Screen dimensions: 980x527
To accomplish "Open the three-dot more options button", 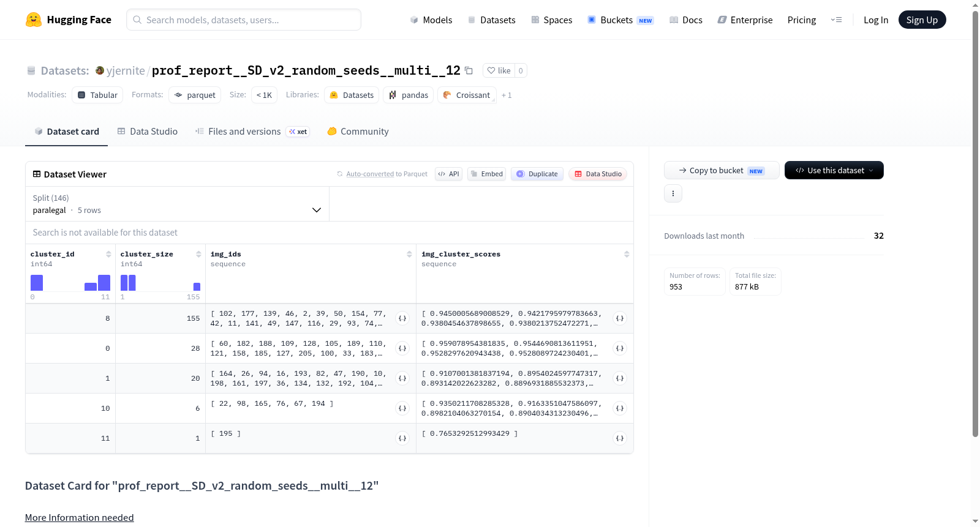I will (x=673, y=193).
